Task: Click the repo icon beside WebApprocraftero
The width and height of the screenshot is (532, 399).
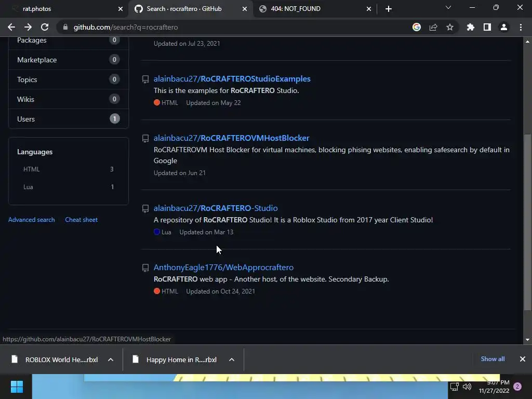Action: [145, 268]
